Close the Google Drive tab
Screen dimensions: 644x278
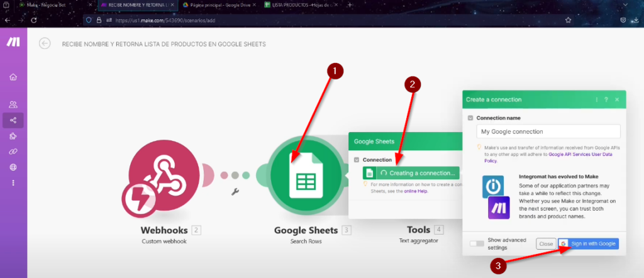point(255,5)
